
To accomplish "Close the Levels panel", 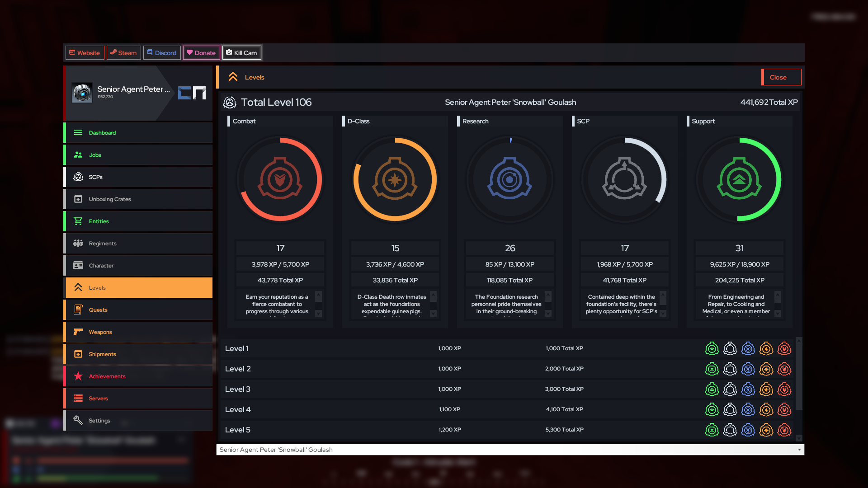I will 781,77.
